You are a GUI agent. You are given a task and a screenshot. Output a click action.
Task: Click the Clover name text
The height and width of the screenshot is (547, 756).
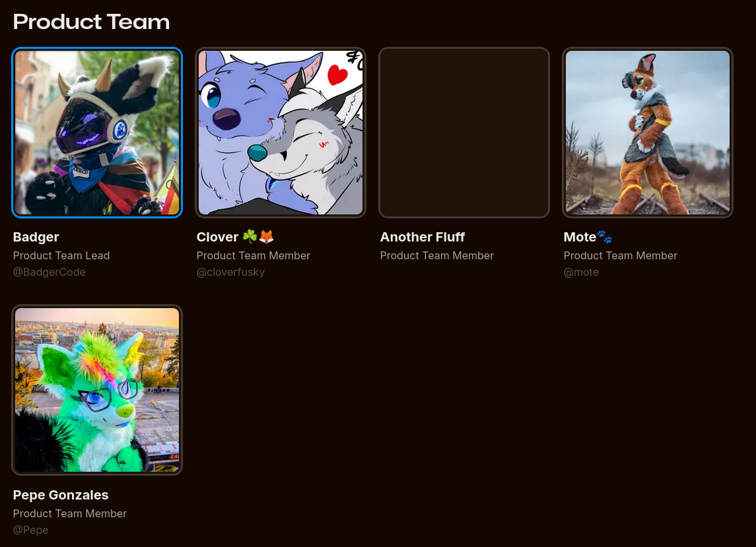pyautogui.click(x=217, y=237)
